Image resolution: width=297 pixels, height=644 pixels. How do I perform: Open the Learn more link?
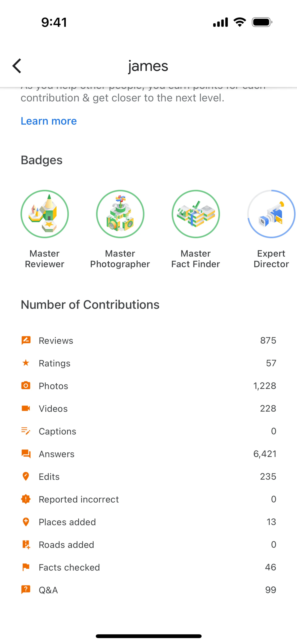tap(49, 121)
